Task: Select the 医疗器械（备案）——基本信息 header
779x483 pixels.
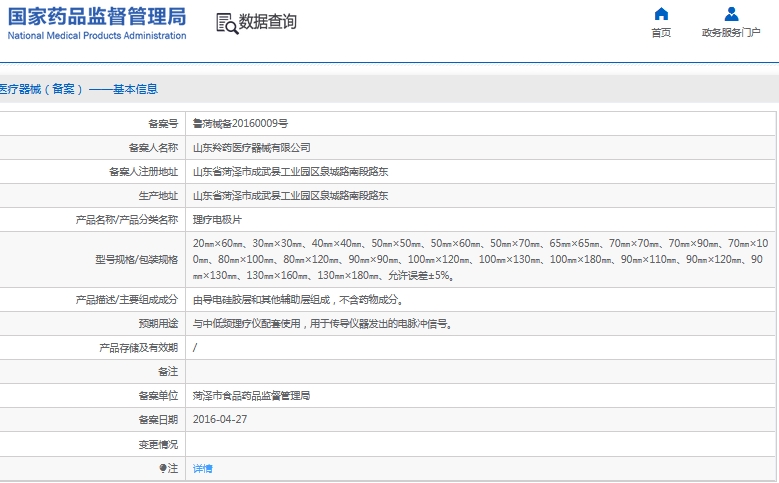Action: tap(78, 89)
